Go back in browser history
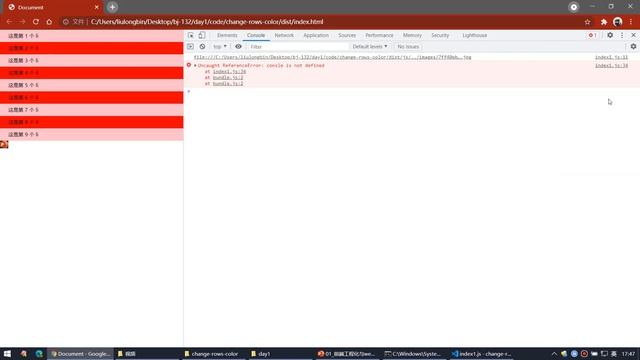640x360 pixels. click(x=9, y=22)
